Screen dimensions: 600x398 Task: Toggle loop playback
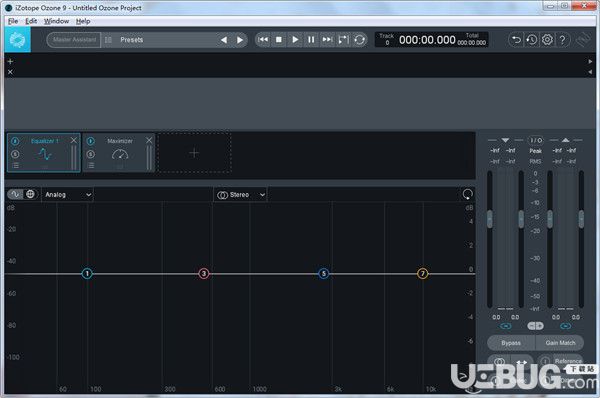tap(359, 39)
